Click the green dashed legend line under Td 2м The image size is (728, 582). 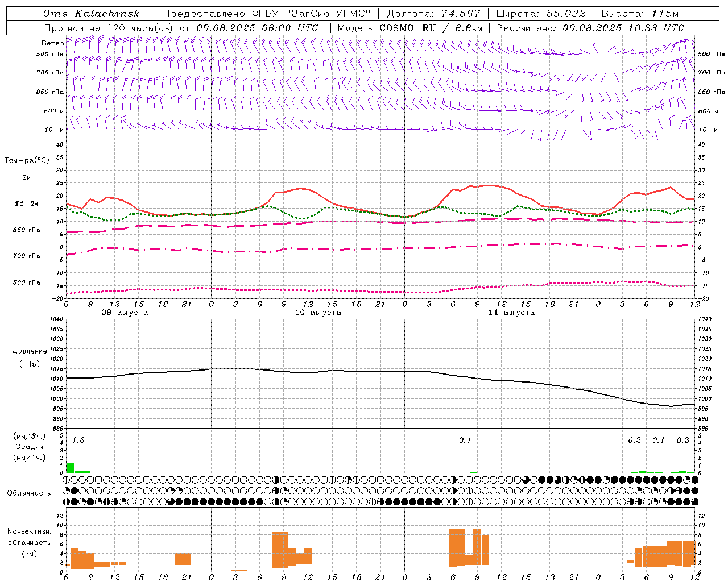[x=25, y=210]
